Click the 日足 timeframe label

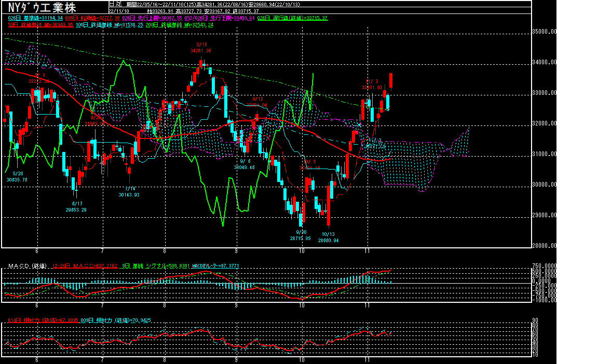[115, 4]
